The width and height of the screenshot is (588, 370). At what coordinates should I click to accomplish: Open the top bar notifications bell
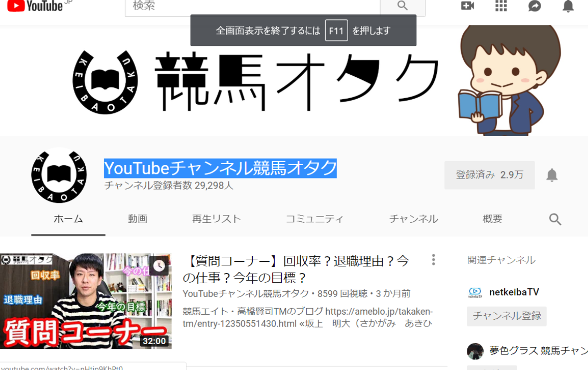(568, 6)
